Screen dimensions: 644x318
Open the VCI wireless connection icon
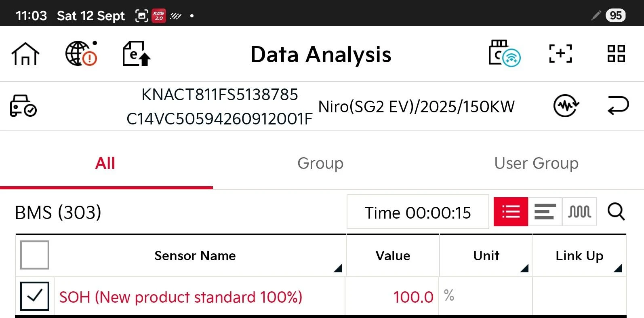[x=505, y=53]
